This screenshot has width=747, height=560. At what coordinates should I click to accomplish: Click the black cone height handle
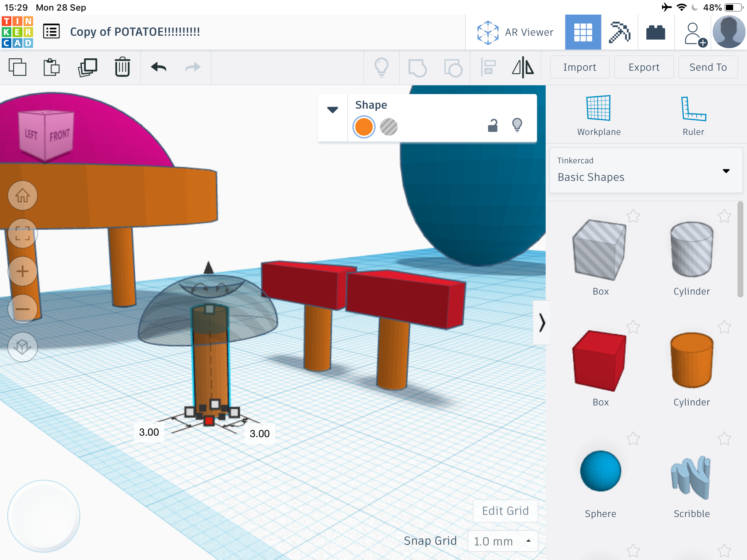209,267
